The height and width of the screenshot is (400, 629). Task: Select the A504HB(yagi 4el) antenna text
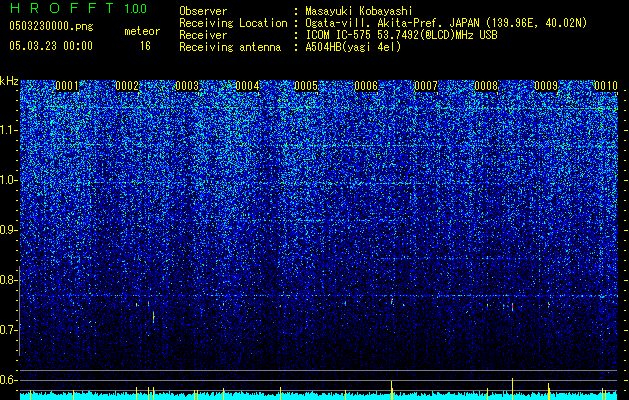[353, 47]
